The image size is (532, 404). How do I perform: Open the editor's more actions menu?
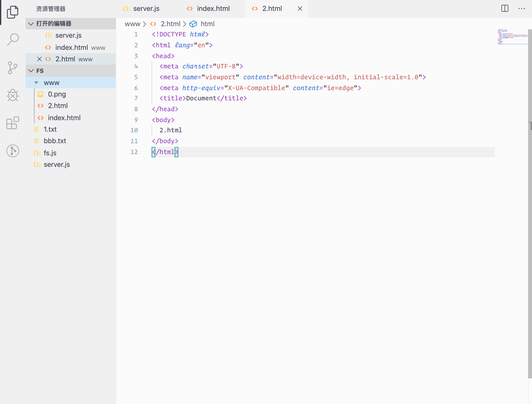point(521,9)
